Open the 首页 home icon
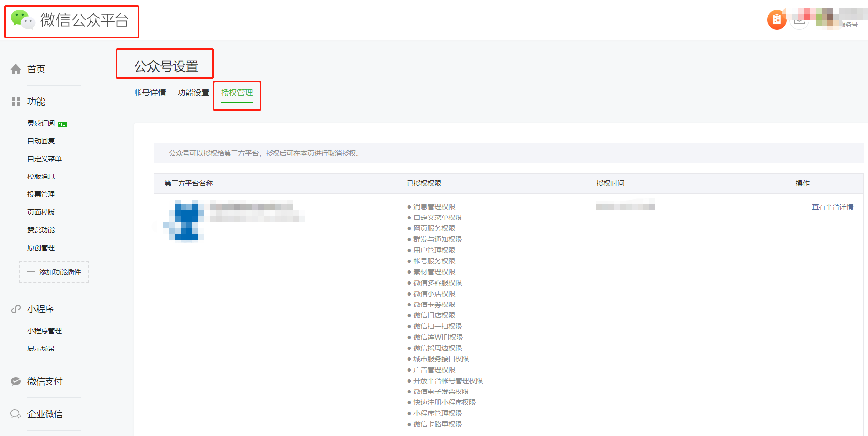868x436 pixels. point(16,69)
